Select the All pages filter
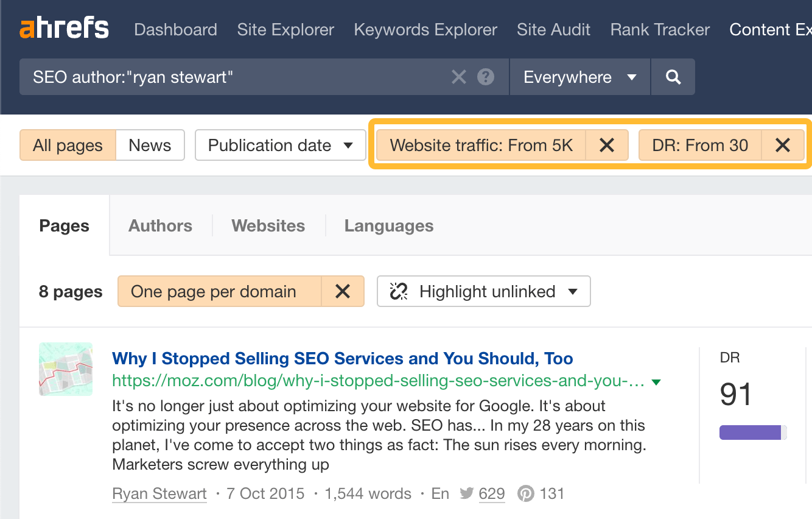 point(67,145)
